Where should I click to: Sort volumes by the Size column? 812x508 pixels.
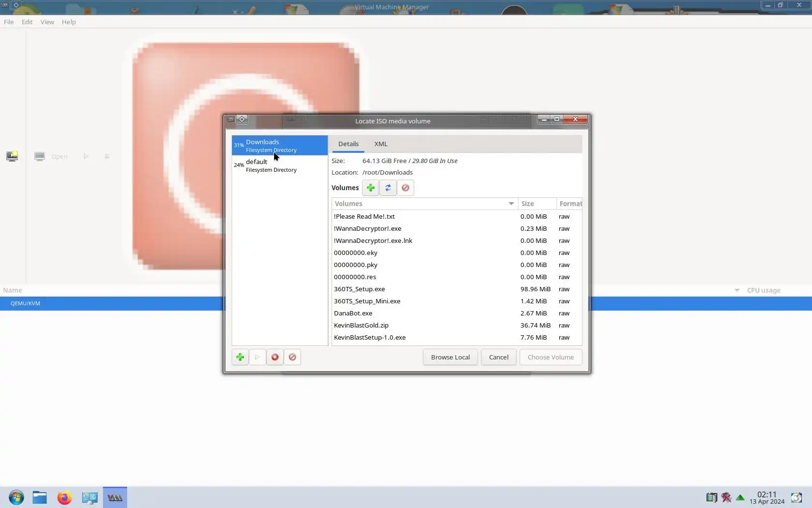(x=537, y=204)
